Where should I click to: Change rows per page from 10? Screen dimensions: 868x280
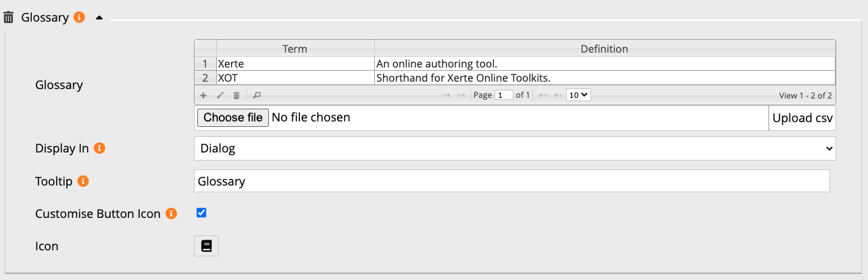pos(578,95)
